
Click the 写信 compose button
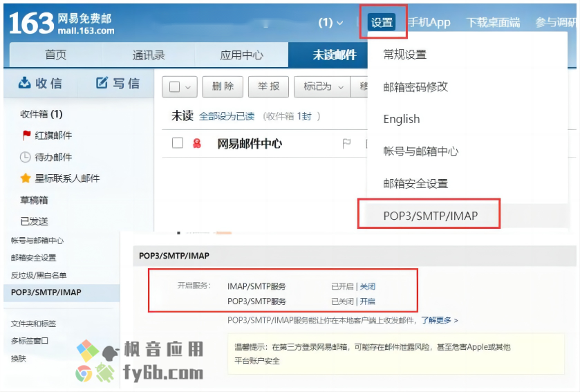[118, 83]
